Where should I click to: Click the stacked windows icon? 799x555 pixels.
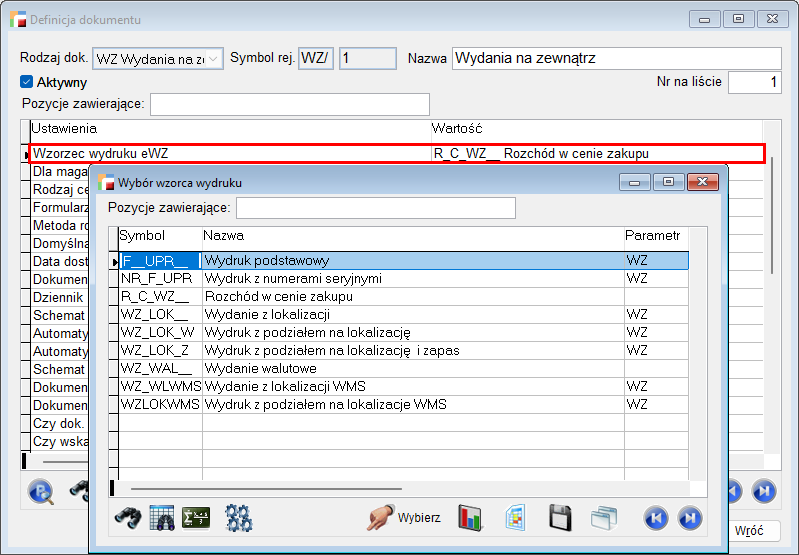pos(604,517)
